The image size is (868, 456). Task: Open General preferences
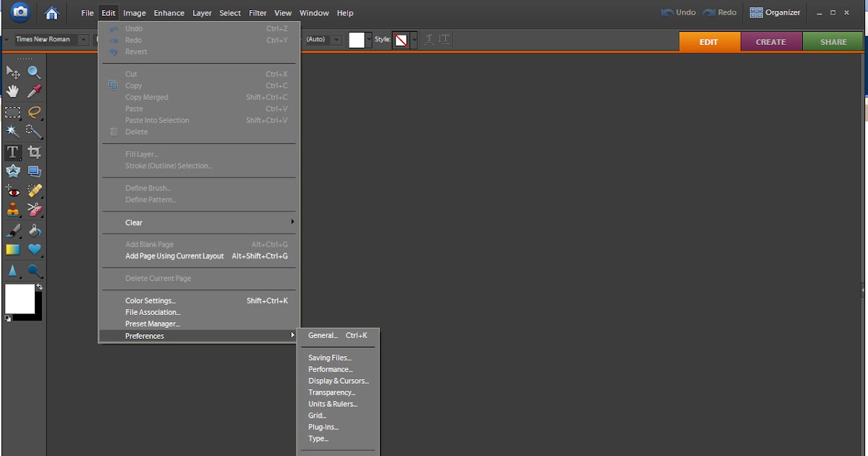point(339,336)
